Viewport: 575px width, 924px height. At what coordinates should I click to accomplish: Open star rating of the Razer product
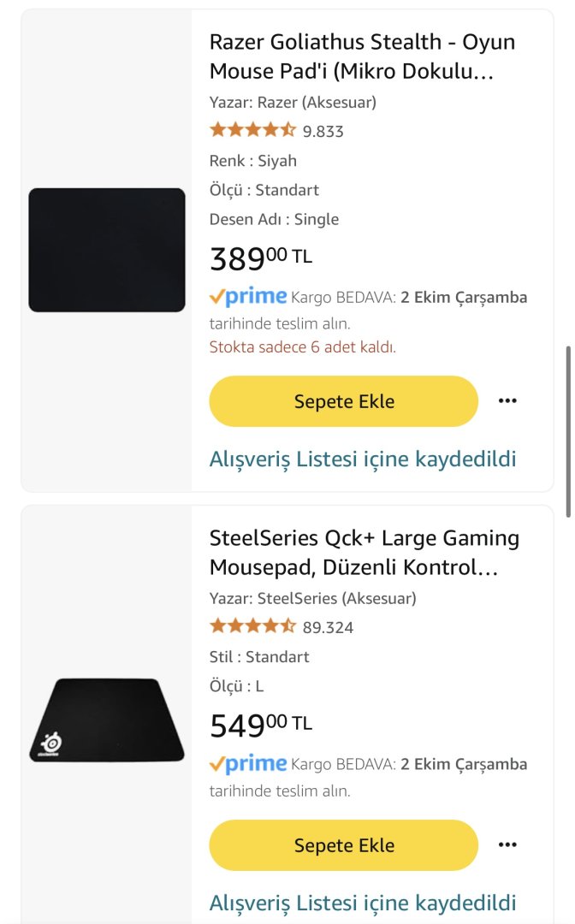(x=252, y=130)
